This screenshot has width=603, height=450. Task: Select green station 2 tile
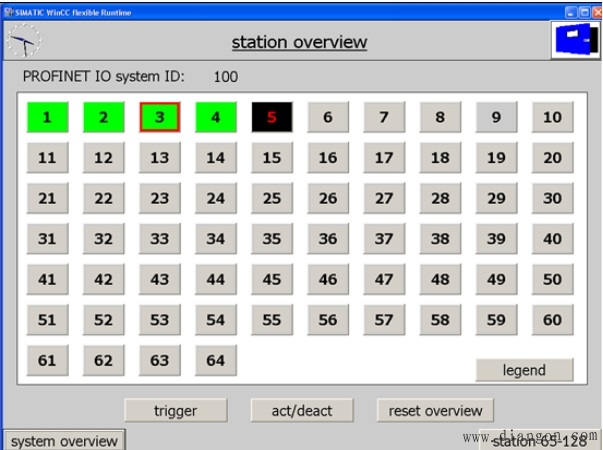coord(104,117)
